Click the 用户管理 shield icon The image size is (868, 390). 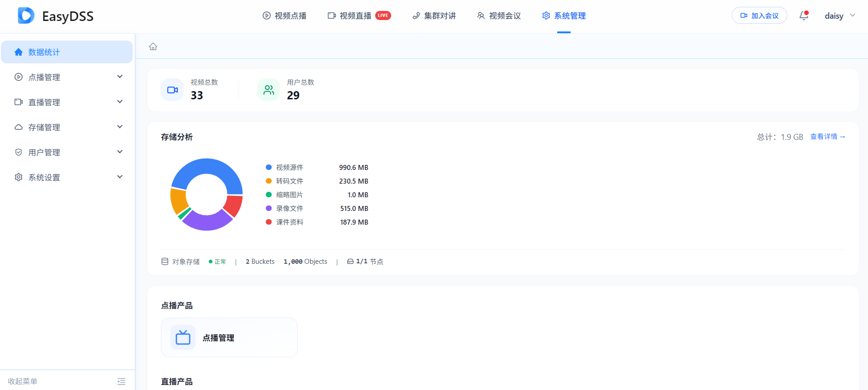(19, 152)
